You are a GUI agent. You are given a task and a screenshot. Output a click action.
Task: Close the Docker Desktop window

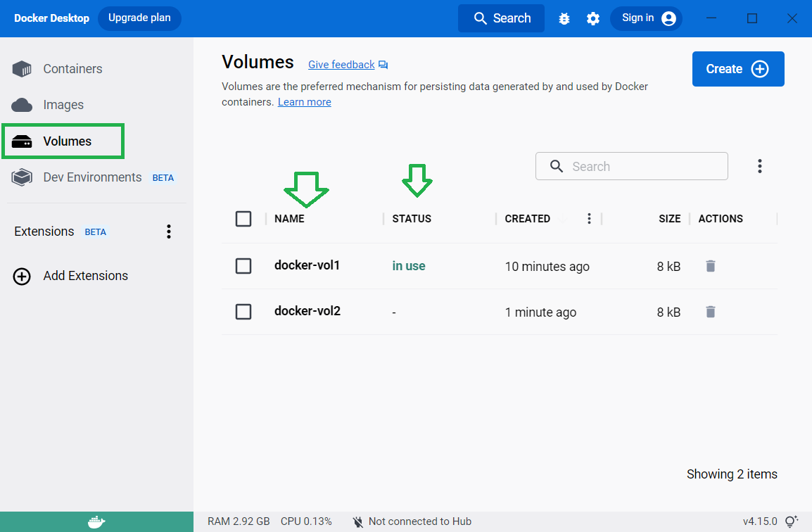point(792,18)
